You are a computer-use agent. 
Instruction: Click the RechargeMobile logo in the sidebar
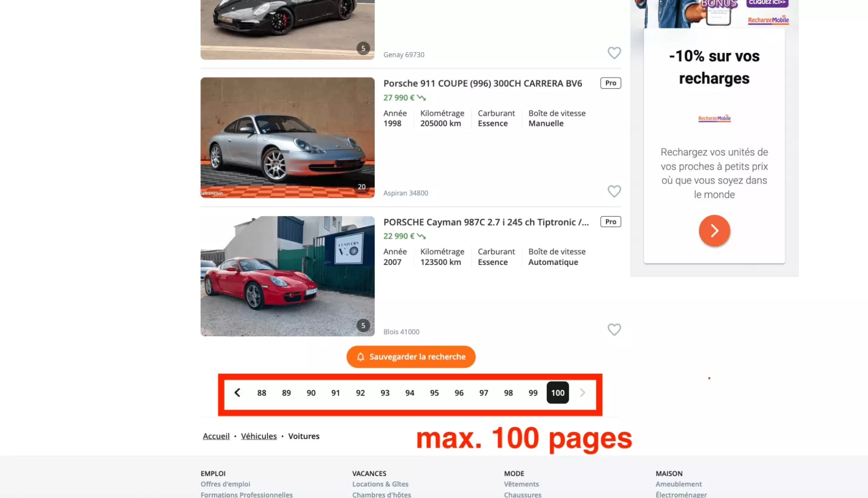coord(714,118)
